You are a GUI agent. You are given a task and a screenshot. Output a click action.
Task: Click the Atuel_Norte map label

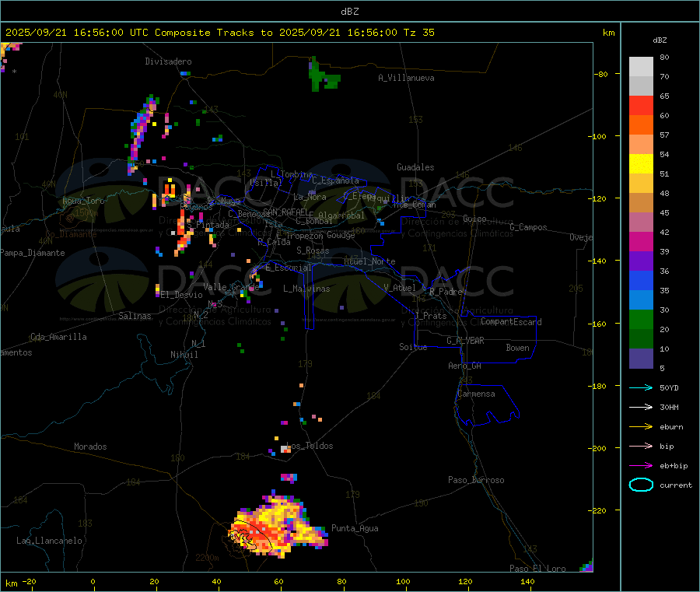369,261
